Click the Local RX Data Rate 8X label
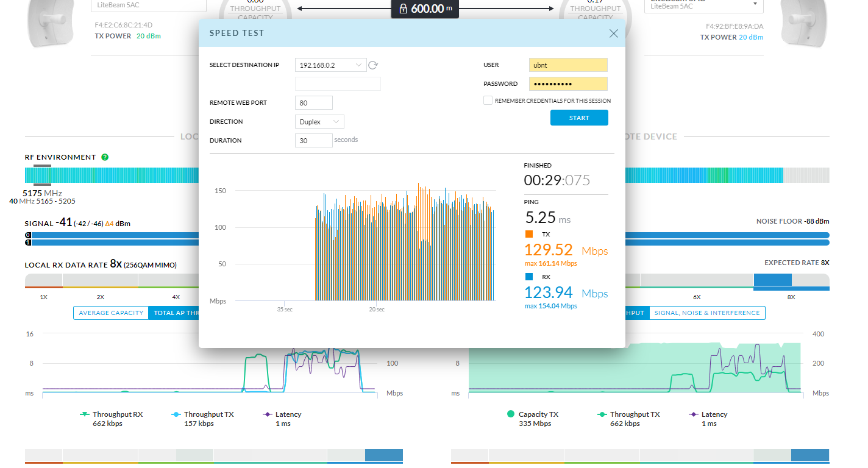Viewport: 868px width, 468px height. 101,264
